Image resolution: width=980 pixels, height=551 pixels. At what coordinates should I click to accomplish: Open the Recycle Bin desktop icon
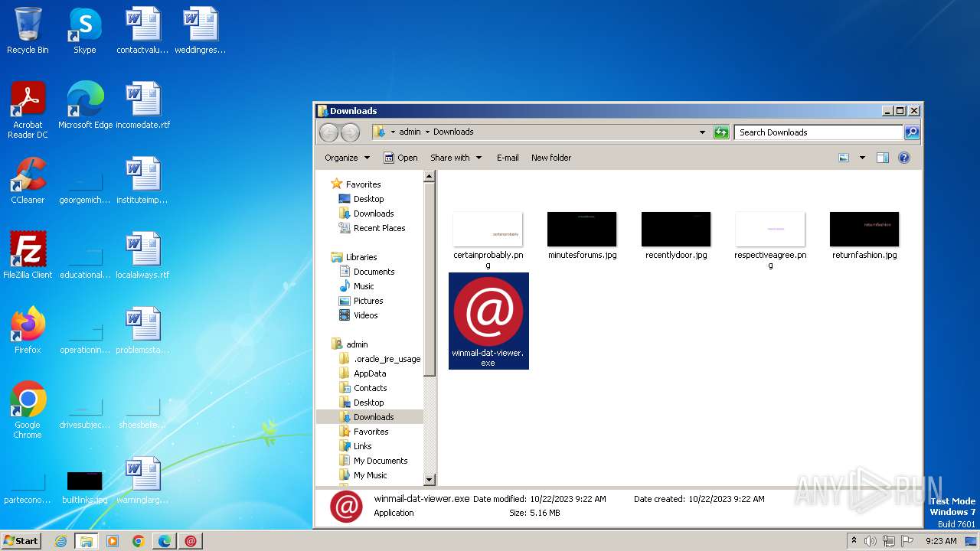[x=28, y=31]
